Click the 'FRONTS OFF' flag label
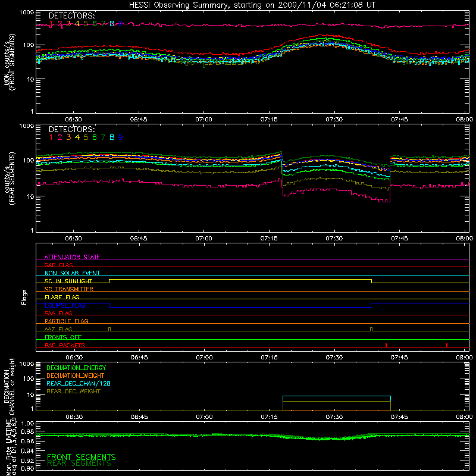This screenshot has width=476, height=476. pos(63,337)
